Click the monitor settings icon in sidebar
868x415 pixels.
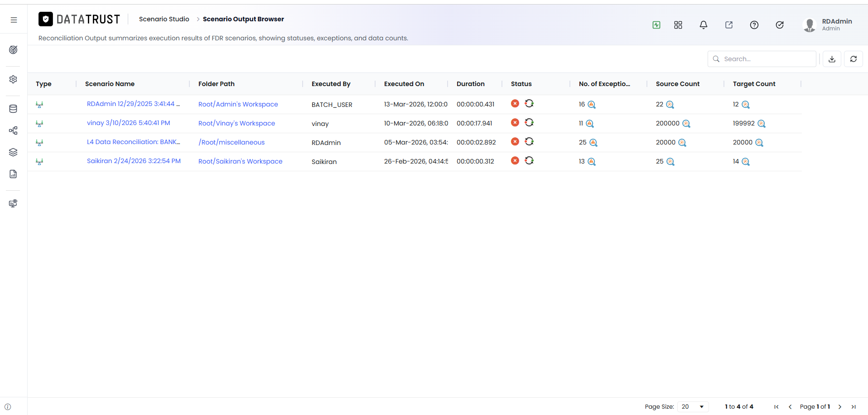(13, 203)
